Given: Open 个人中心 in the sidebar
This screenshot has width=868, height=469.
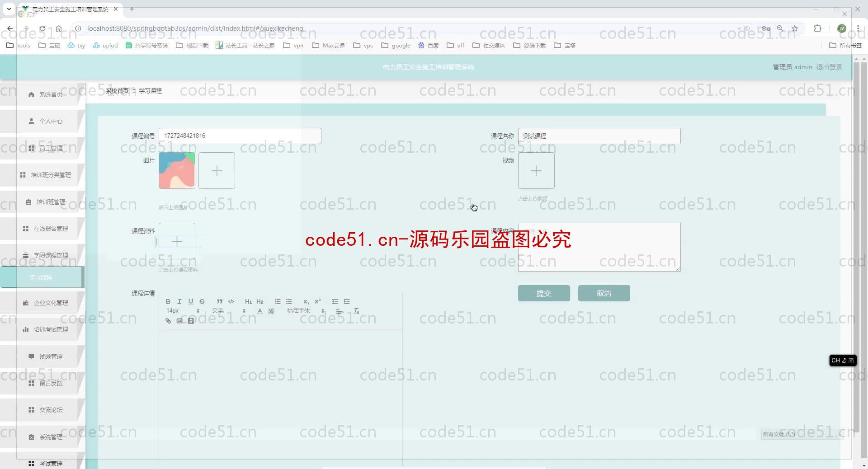Looking at the screenshot, I should 43,121.
